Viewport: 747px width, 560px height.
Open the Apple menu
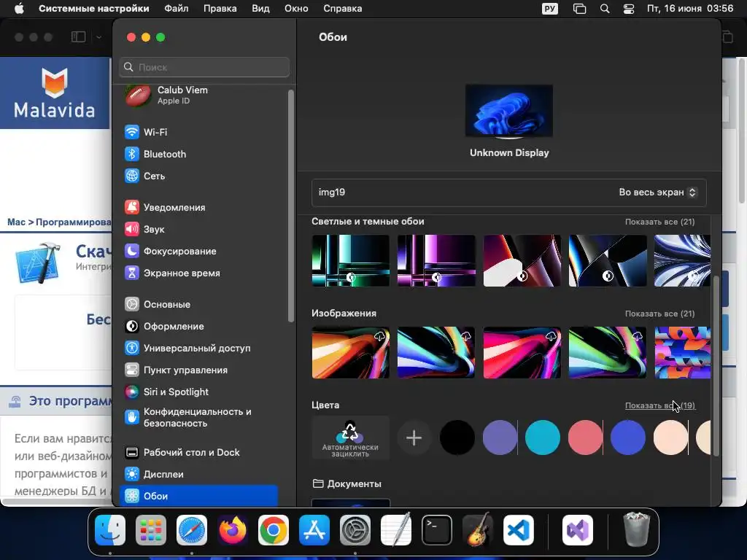19,9
